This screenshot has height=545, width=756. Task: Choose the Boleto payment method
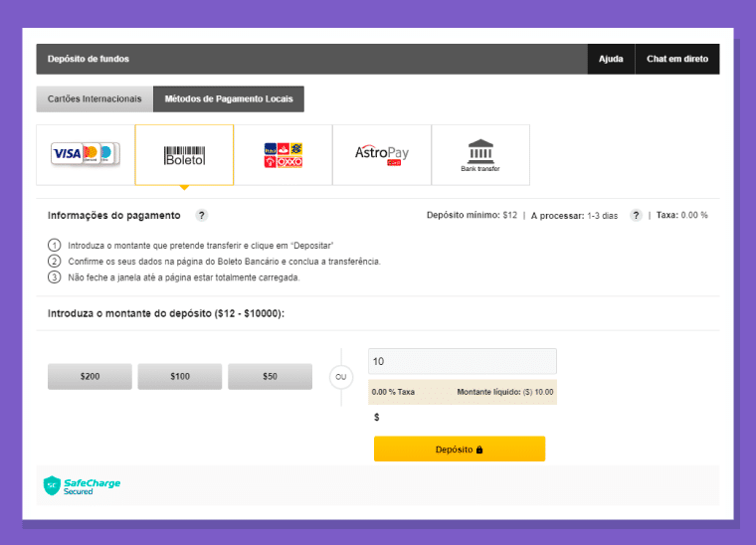coord(184,155)
